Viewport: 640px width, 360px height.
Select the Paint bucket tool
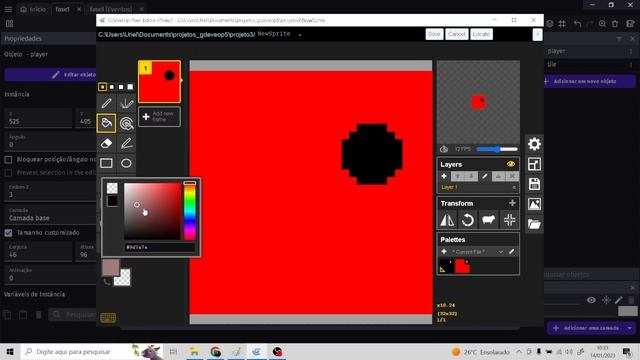107,123
